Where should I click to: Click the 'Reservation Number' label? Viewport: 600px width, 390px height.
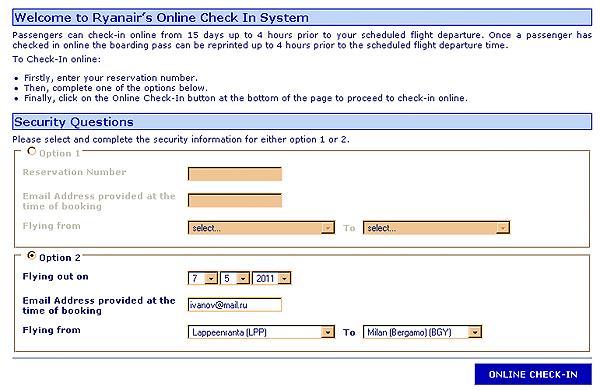click(x=74, y=172)
